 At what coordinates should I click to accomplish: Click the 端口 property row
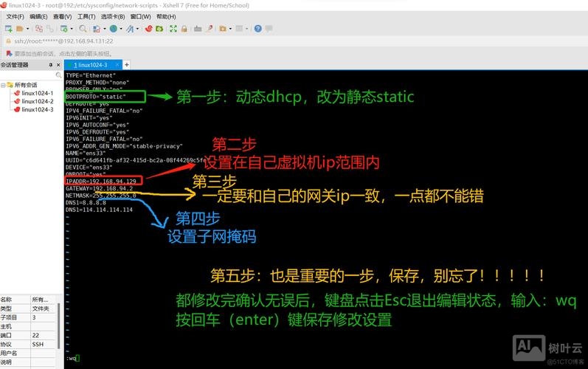(x=28, y=335)
